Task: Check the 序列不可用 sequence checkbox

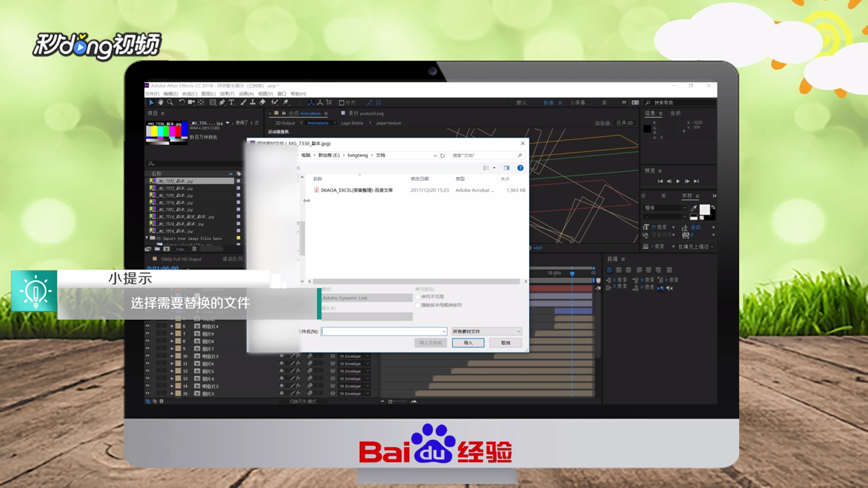Action: 418,297
